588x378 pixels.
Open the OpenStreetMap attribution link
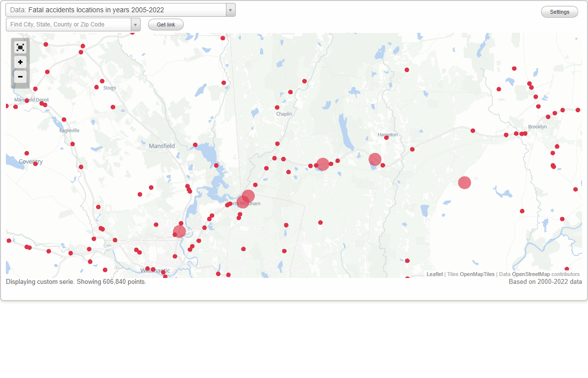pos(531,274)
